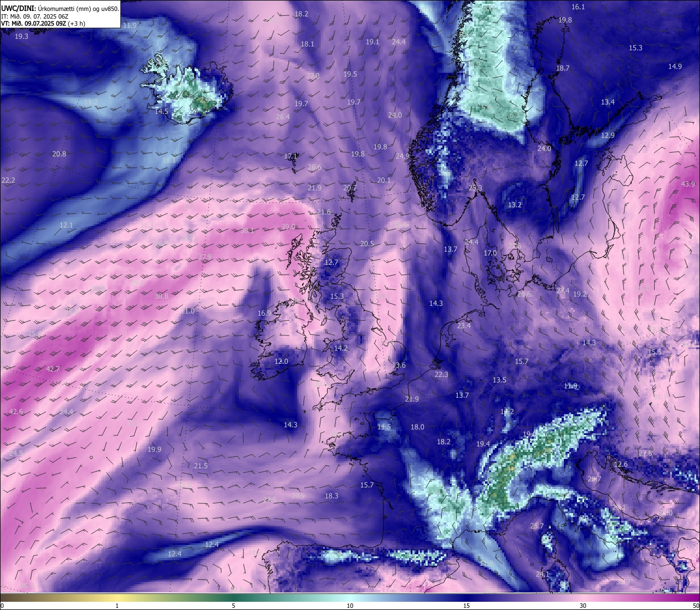Select the 25.7 value near Corsica

(537, 526)
